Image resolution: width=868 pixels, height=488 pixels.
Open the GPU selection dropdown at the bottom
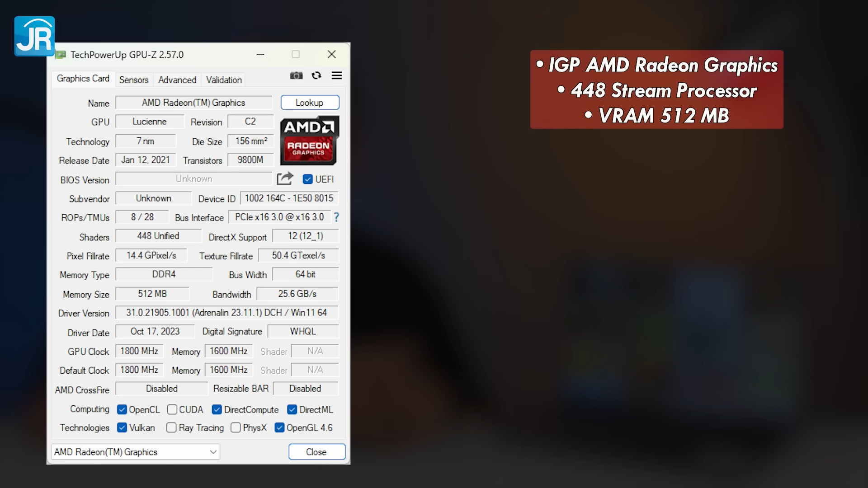[135, 452]
